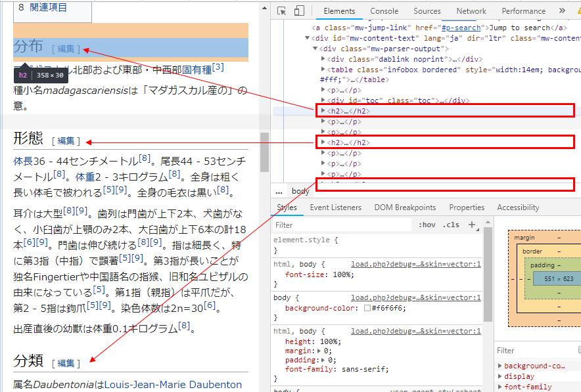
Task: Click the Styles Filter input field
Action: (342, 225)
